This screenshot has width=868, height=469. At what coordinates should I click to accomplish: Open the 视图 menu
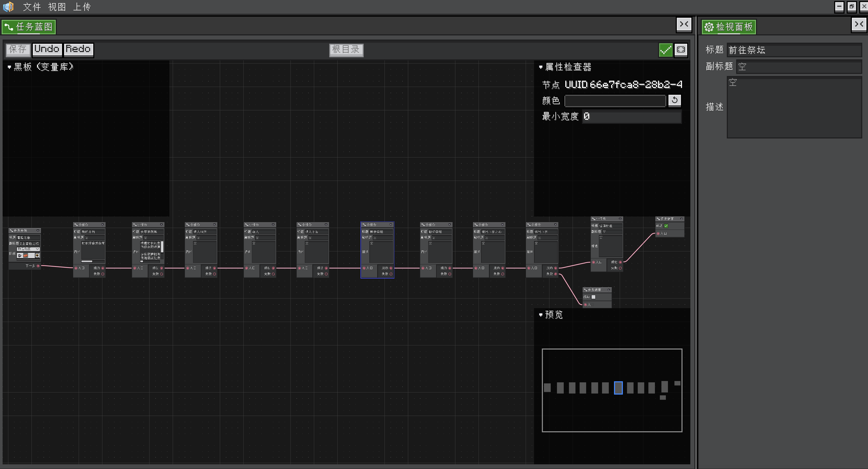pyautogui.click(x=57, y=7)
